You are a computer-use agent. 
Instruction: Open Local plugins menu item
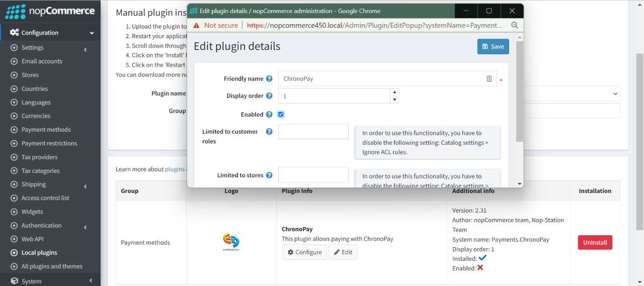[39, 253]
